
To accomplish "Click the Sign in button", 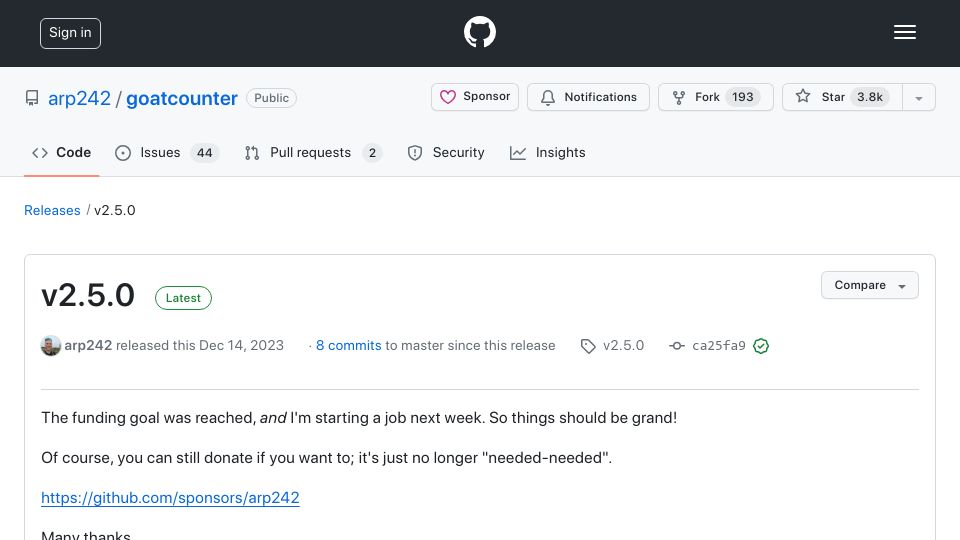I will tap(70, 33).
